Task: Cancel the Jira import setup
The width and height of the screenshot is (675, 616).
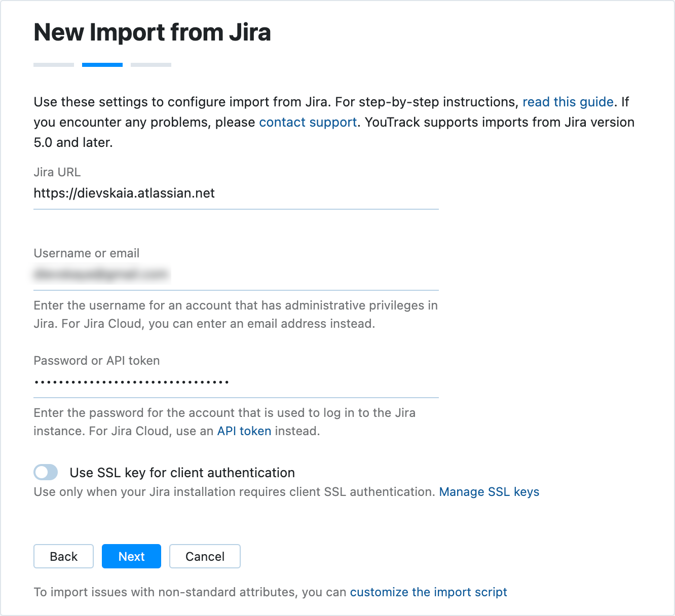Action: click(x=205, y=556)
